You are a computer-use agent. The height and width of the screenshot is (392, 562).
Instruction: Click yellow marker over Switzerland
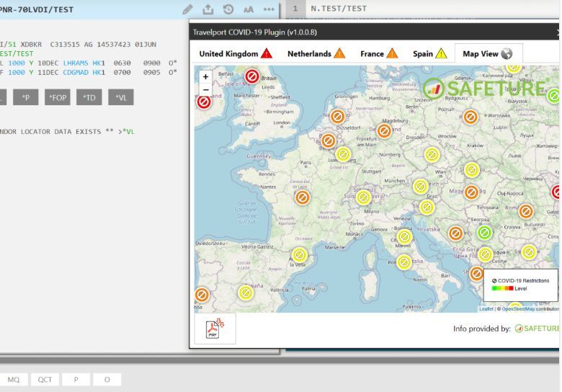[x=363, y=197]
